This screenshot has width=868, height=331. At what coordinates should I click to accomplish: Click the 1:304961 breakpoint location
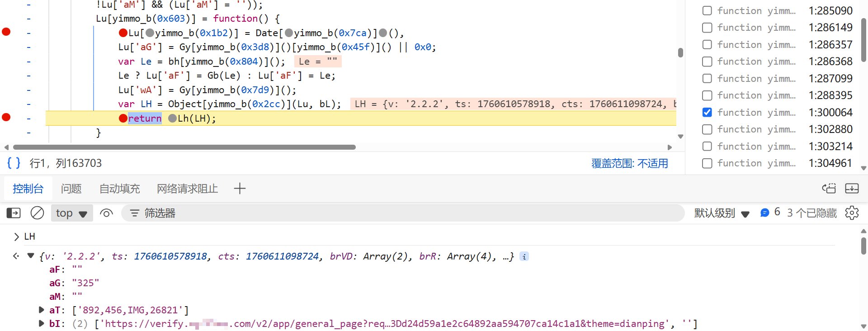pos(830,163)
